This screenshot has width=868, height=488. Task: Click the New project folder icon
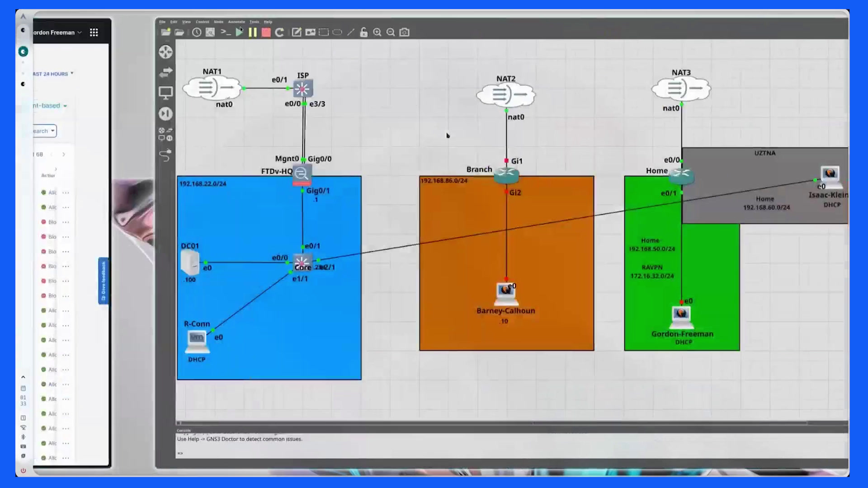(166, 32)
